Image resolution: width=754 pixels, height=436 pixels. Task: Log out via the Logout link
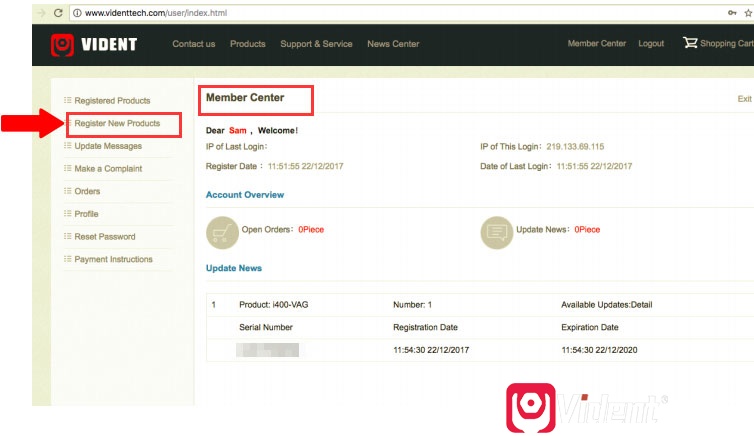point(651,43)
